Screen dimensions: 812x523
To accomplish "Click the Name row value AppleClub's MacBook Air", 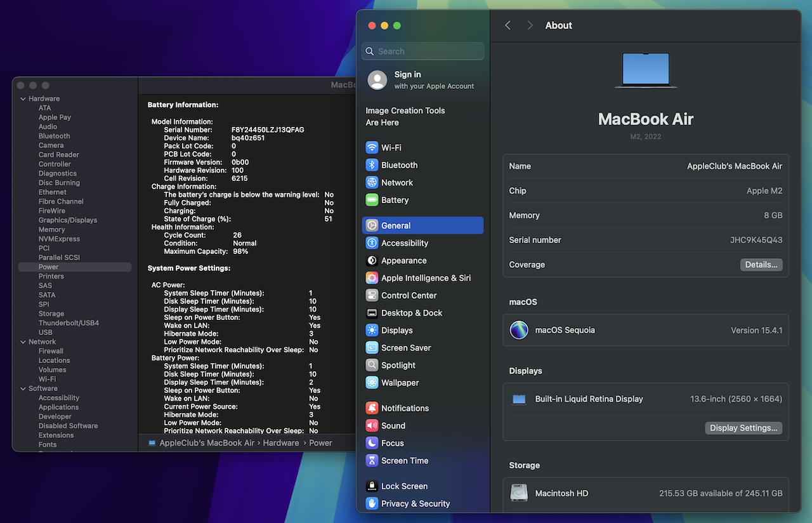I will 735,166.
